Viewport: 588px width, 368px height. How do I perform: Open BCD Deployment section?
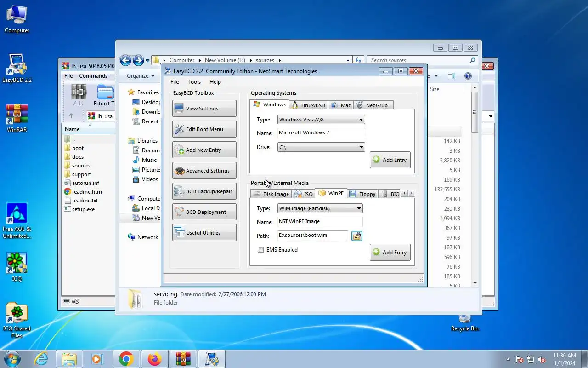204,212
